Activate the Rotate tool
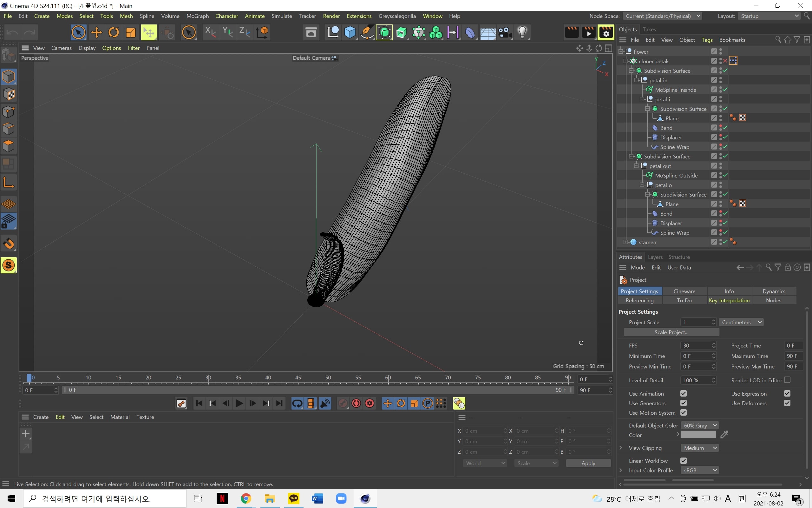The height and width of the screenshot is (508, 812). tap(114, 33)
